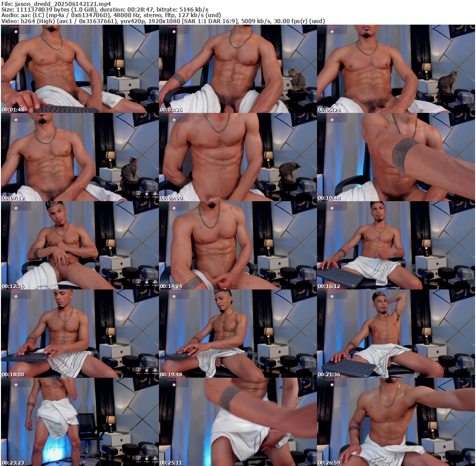
Task: Open the thumbnail at timestamp 00:01:48
Action: [x=79, y=69]
